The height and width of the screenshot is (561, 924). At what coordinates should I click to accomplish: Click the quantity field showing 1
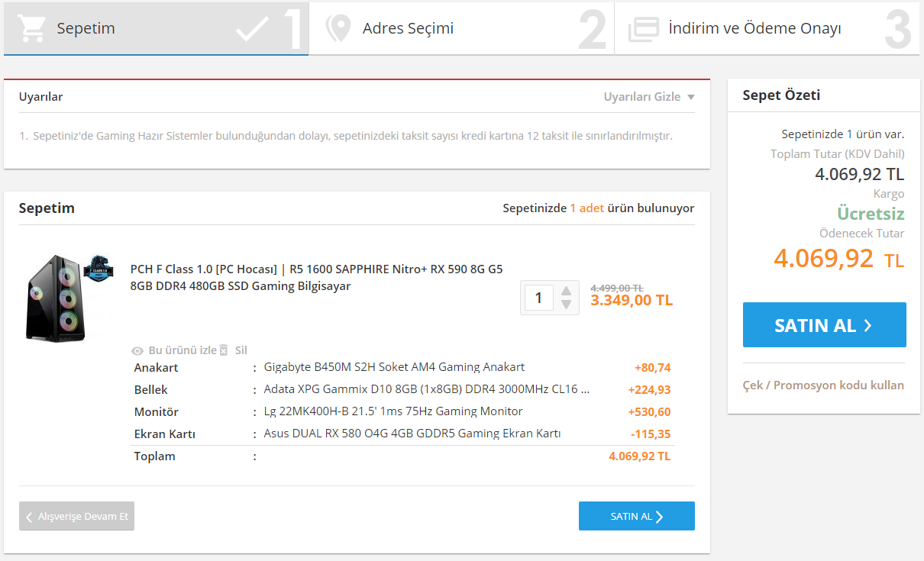(x=539, y=298)
